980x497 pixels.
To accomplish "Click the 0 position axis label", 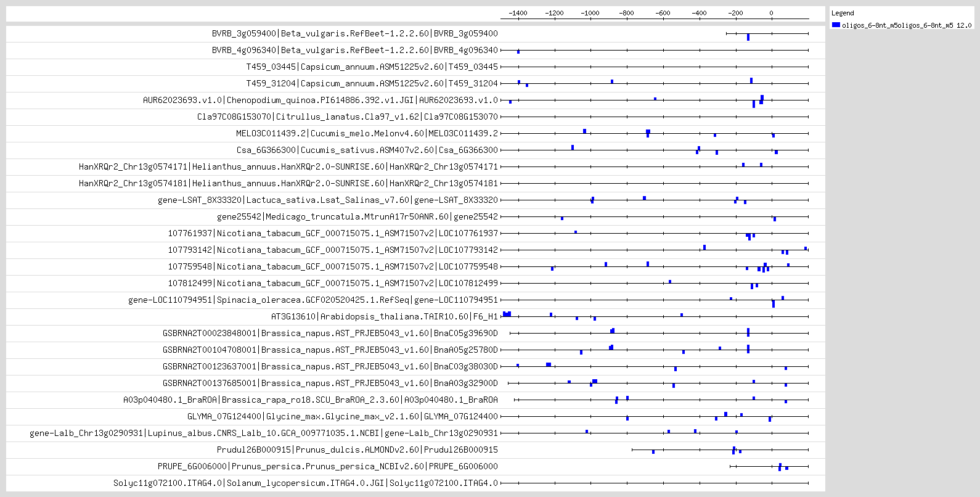I will pos(771,13).
